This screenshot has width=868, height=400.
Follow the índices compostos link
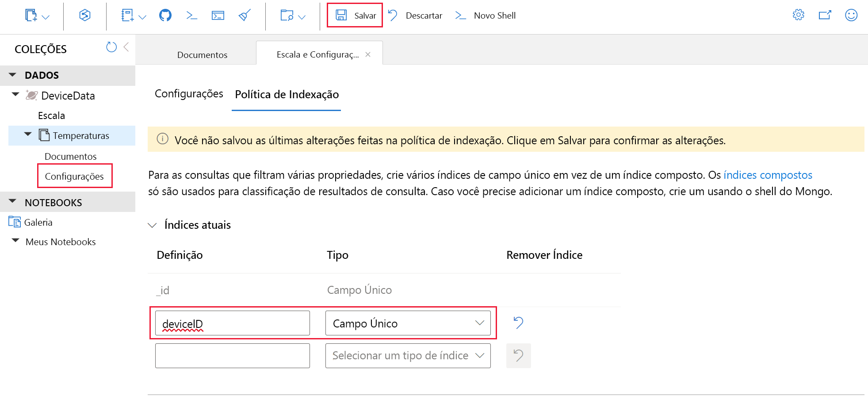point(768,175)
